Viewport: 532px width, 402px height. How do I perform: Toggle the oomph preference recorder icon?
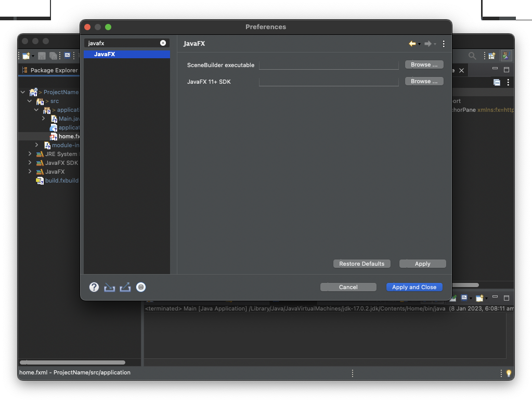[141, 288]
